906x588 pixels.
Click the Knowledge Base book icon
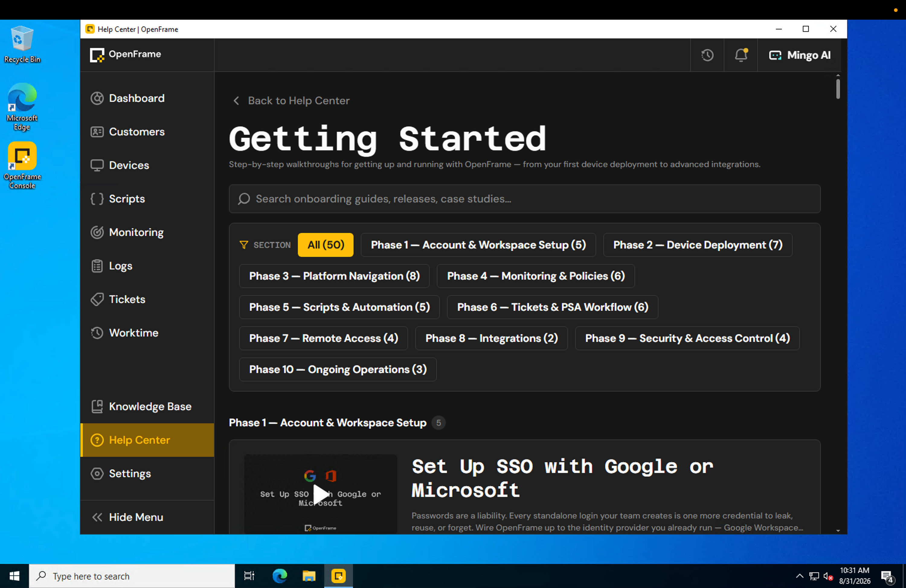[97, 407]
